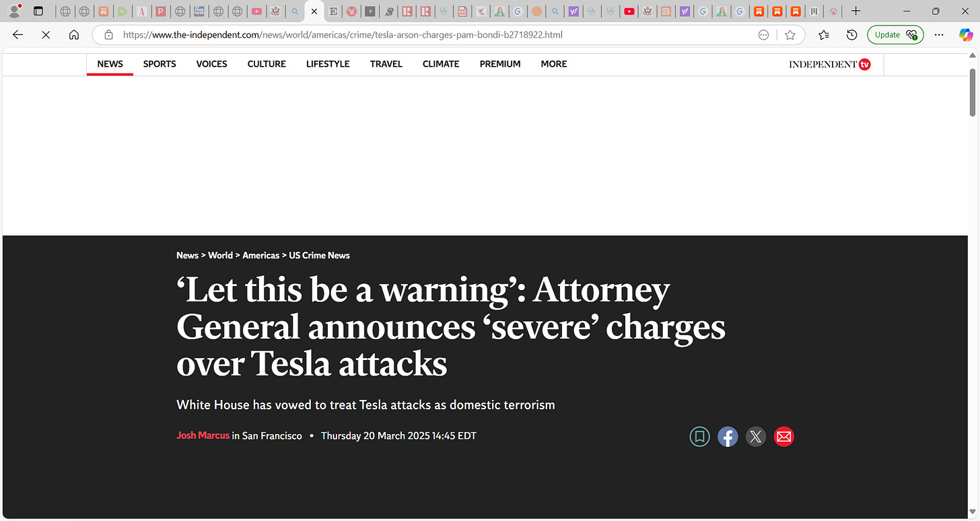
Task: Open the TRAVEL section
Action: tap(386, 64)
